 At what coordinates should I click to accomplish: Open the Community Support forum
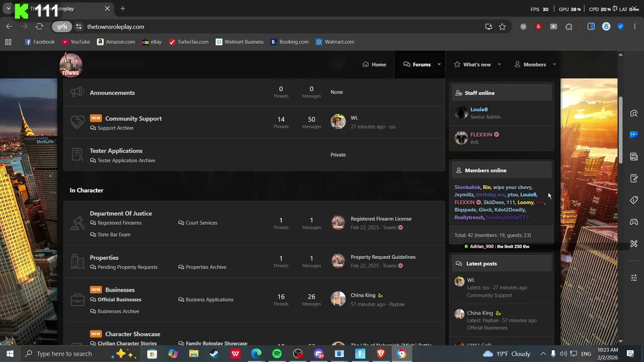pos(133,119)
